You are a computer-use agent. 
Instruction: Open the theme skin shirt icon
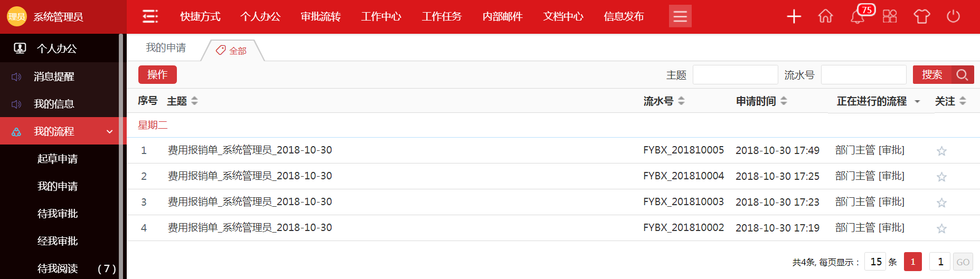pyautogui.click(x=921, y=17)
